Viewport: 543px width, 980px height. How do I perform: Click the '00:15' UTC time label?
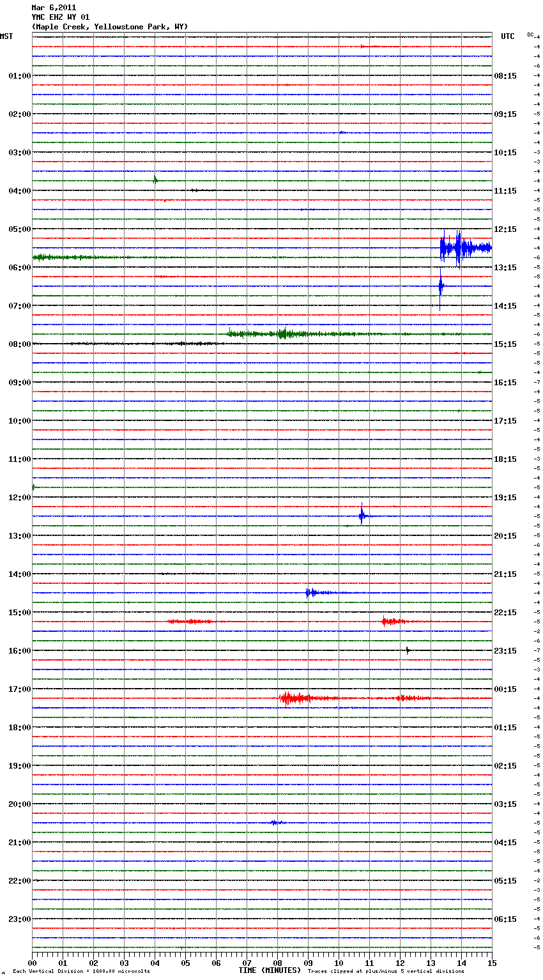coord(505,689)
